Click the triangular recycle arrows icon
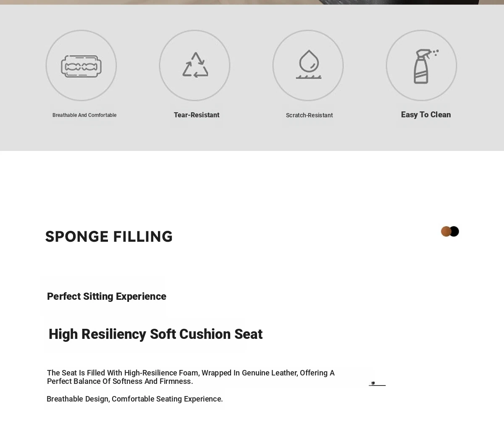This screenshot has height=436, width=504. coord(195,65)
